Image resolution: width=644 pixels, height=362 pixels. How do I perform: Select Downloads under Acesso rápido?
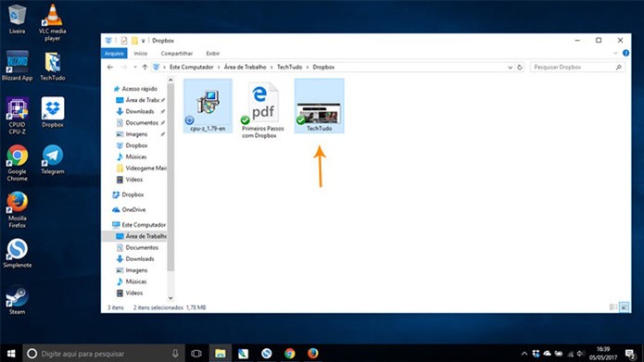[139, 111]
